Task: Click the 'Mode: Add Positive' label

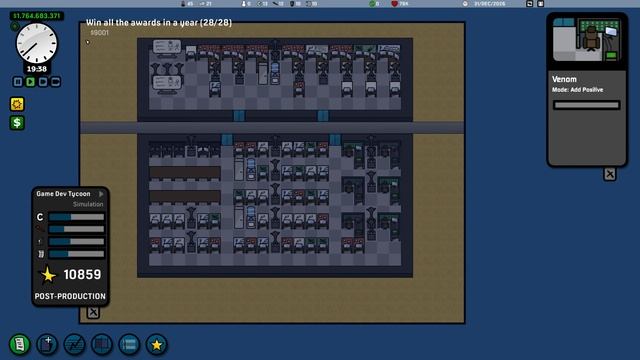Action: point(577,90)
